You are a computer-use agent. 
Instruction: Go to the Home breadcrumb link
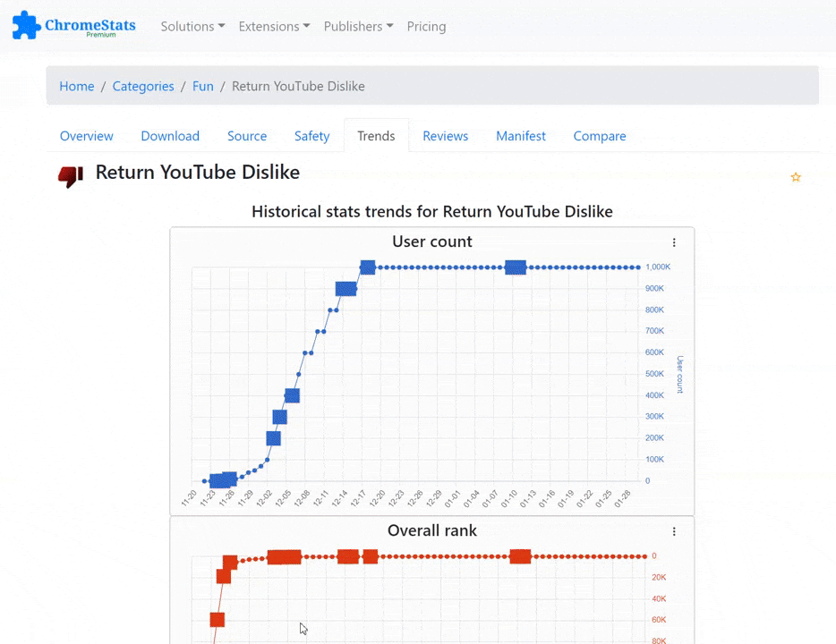click(77, 86)
